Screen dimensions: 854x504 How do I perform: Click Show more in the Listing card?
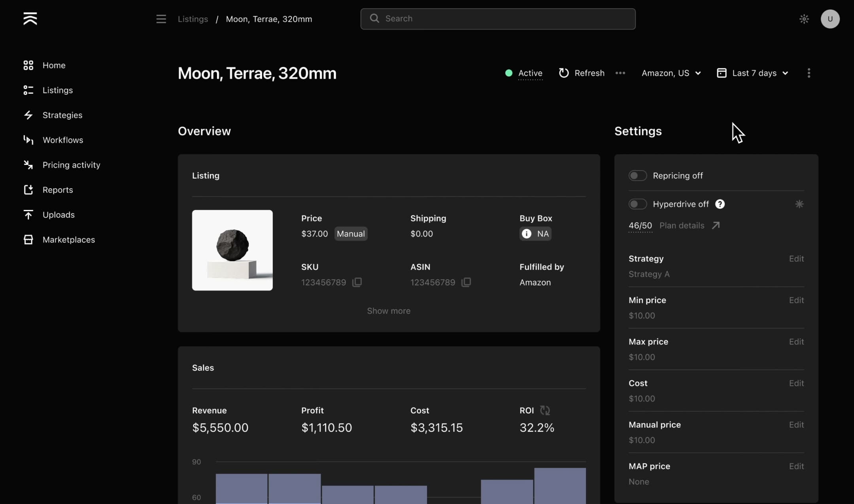[388, 311]
